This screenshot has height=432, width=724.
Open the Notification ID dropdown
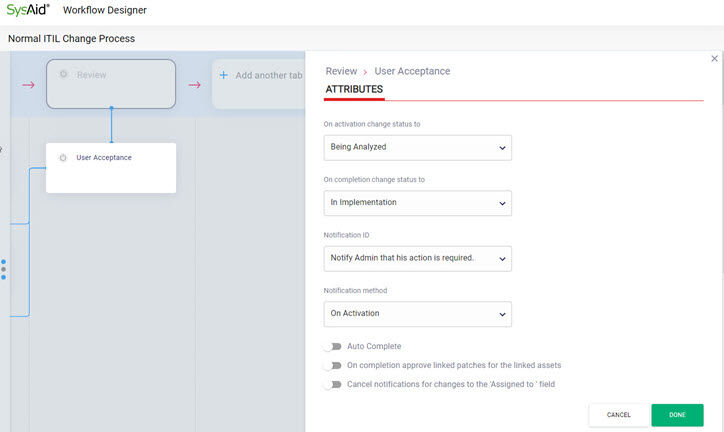417,258
